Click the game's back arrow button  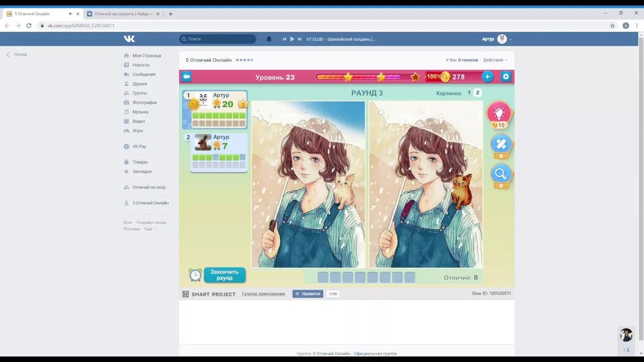(x=187, y=76)
